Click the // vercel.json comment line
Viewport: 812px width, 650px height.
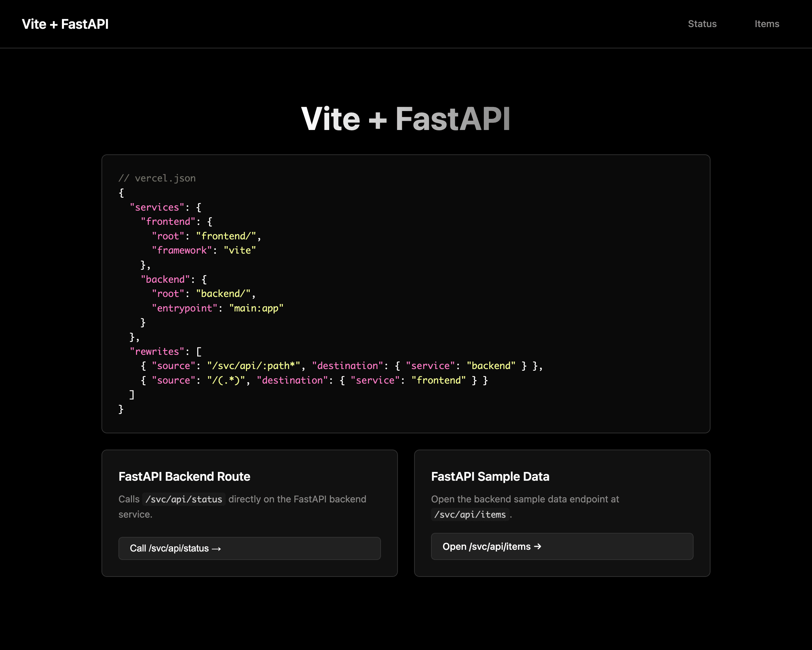(x=157, y=178)
